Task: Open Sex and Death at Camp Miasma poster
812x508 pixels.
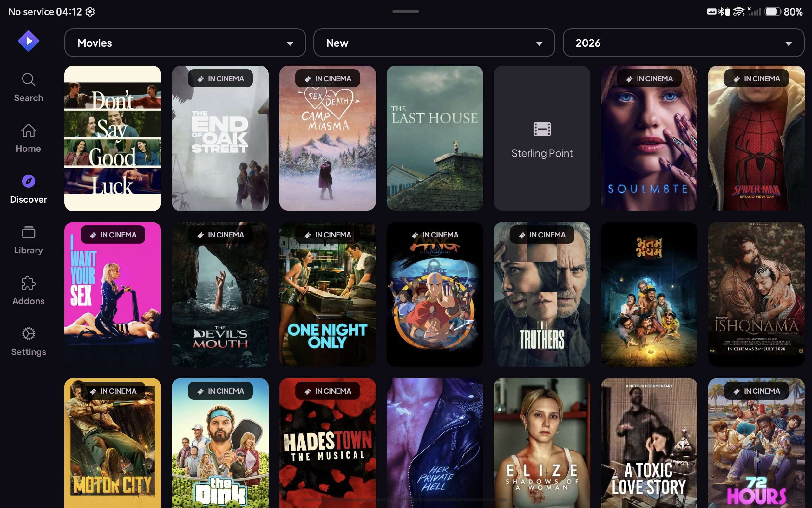Action: point(327,138)
